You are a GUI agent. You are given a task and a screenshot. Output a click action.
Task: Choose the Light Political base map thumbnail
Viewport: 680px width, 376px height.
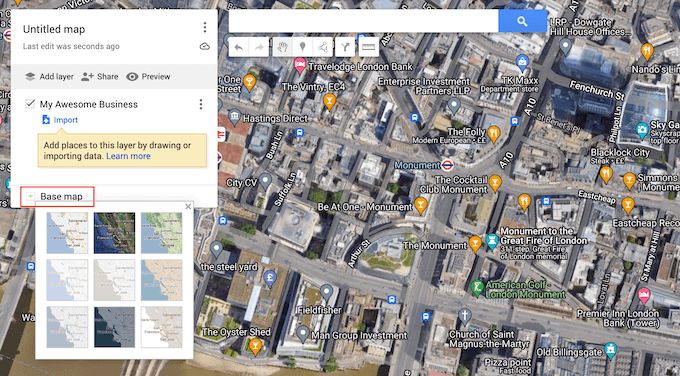(67, 280)
